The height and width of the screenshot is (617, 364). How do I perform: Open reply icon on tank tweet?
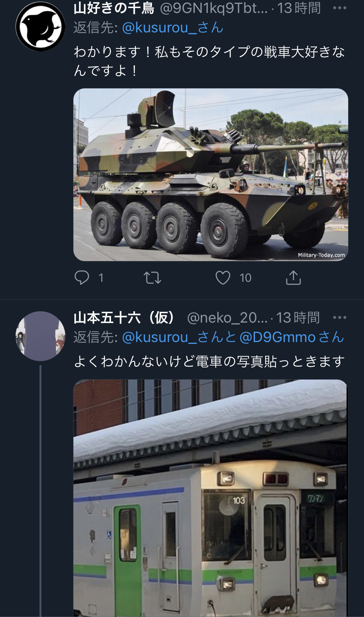click(82, 278)
